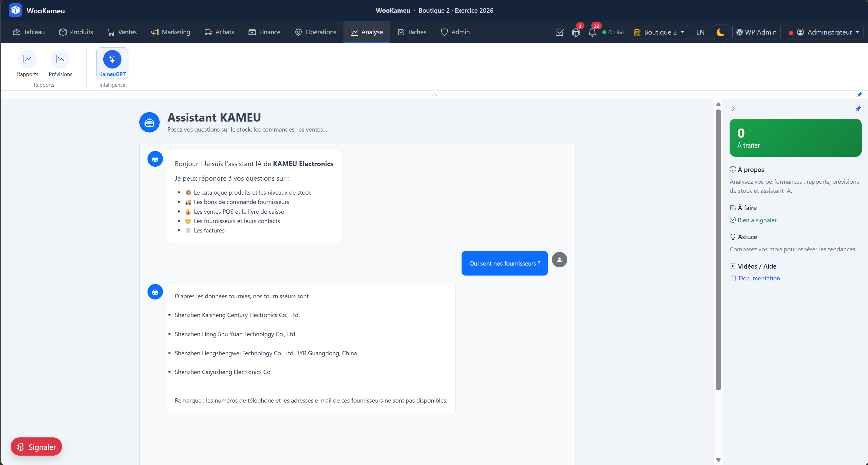Click the À propos info icon
868x465 pixels.
pyautogui.click(x=733, y=170)
